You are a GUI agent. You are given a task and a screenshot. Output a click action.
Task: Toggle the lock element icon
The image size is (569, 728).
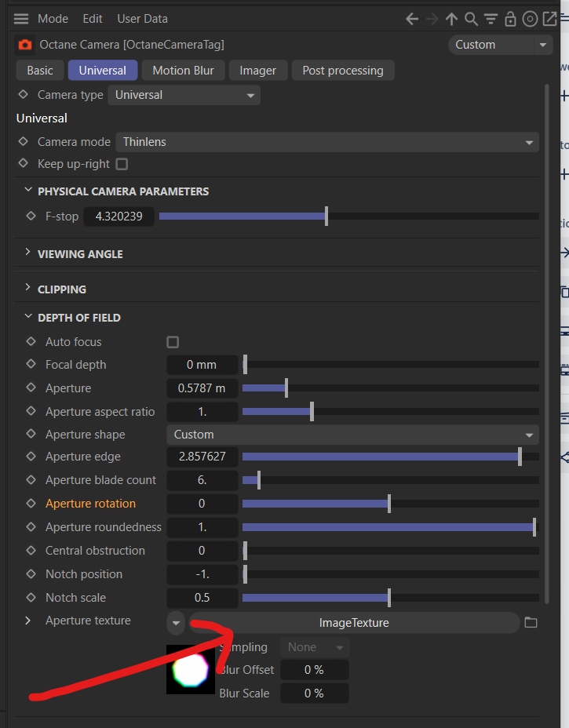(x=510, y=19)
